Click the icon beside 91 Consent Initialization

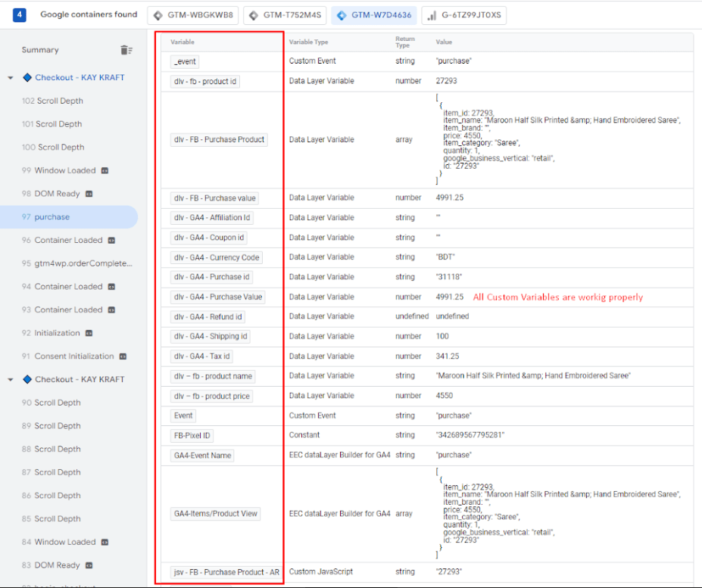(x=123, y=356)
